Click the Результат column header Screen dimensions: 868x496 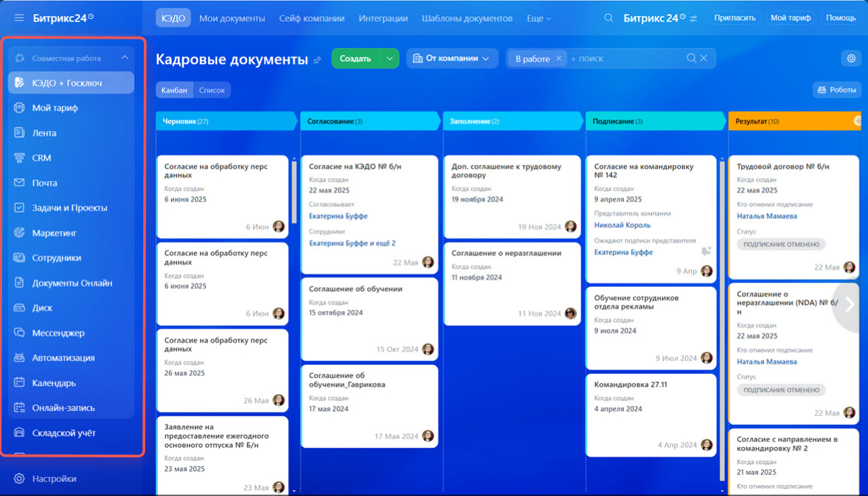(796, 121)
